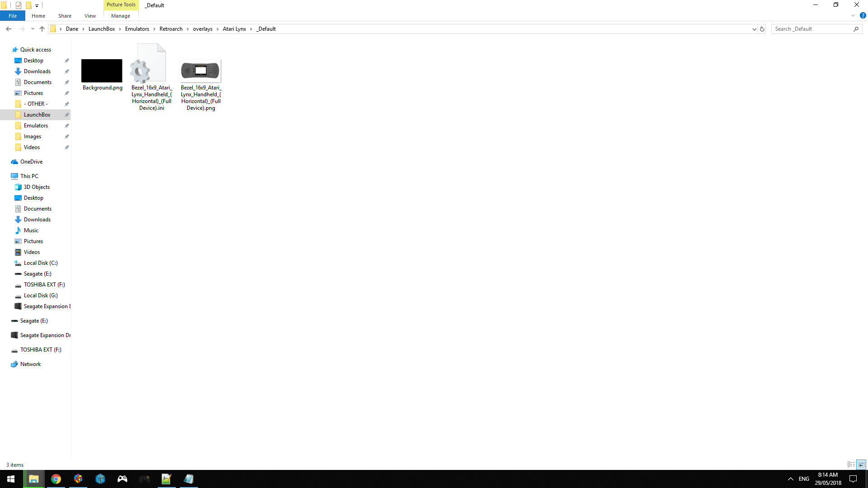Open the pinned Images folder
This screenshot has height=488, width=868.
(33, 136)
